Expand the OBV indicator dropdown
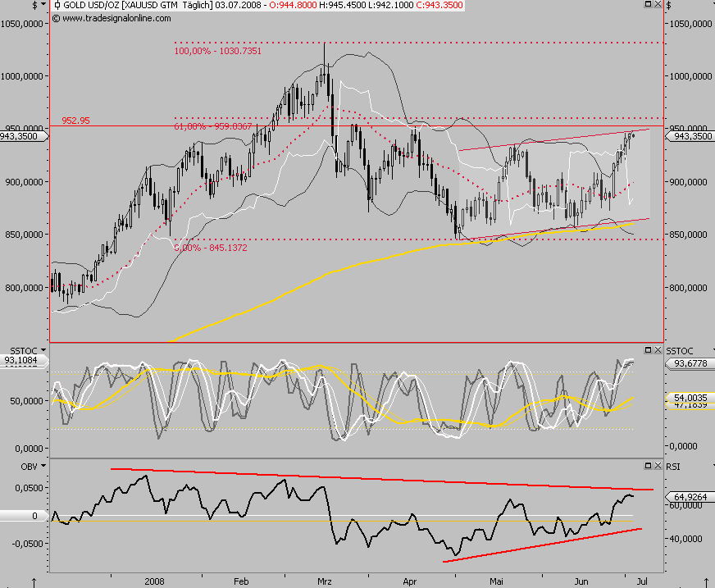 pyautogui.click(x=43, y=466)
